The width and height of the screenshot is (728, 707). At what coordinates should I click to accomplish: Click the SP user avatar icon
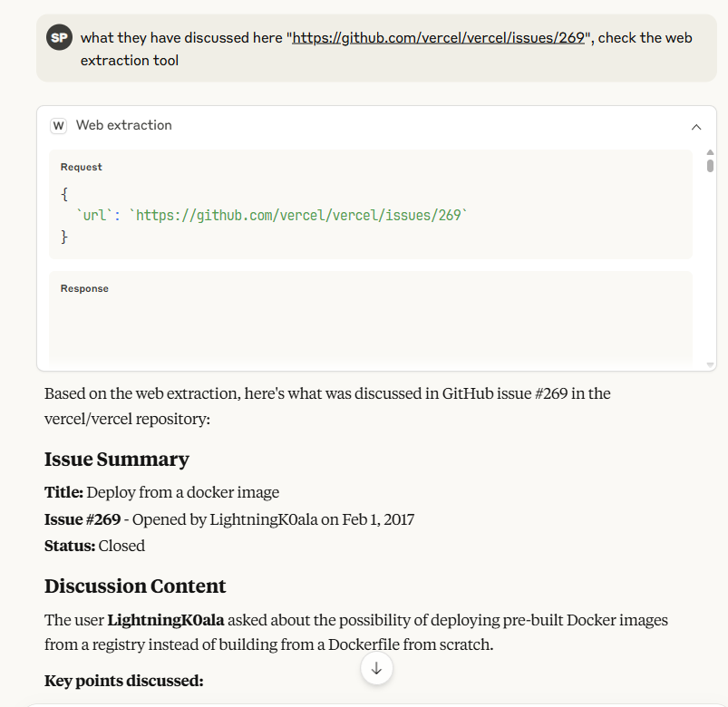(x=59, y=37)
